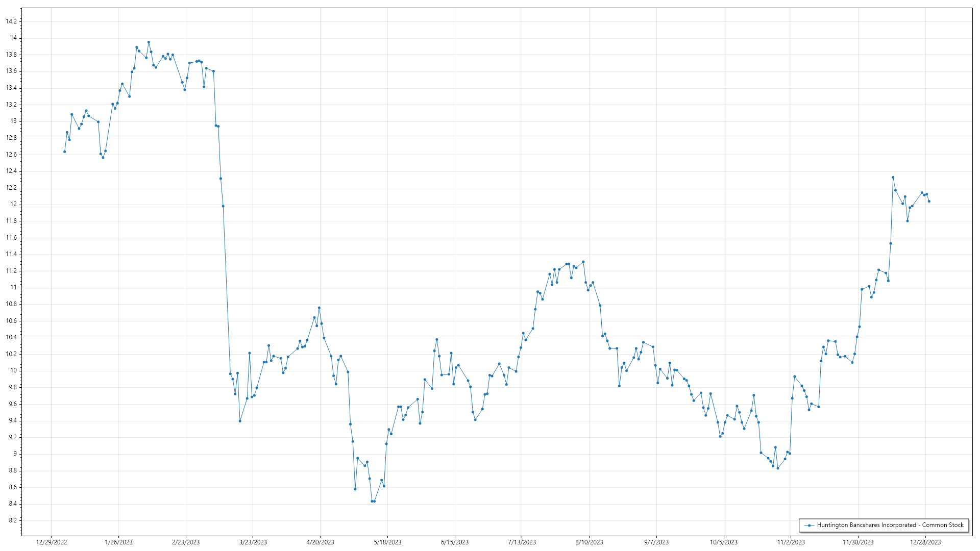Viewport: 980px width, 551px height.
Task: Select the 10 y-axis value label
Action: coord(13,371)
